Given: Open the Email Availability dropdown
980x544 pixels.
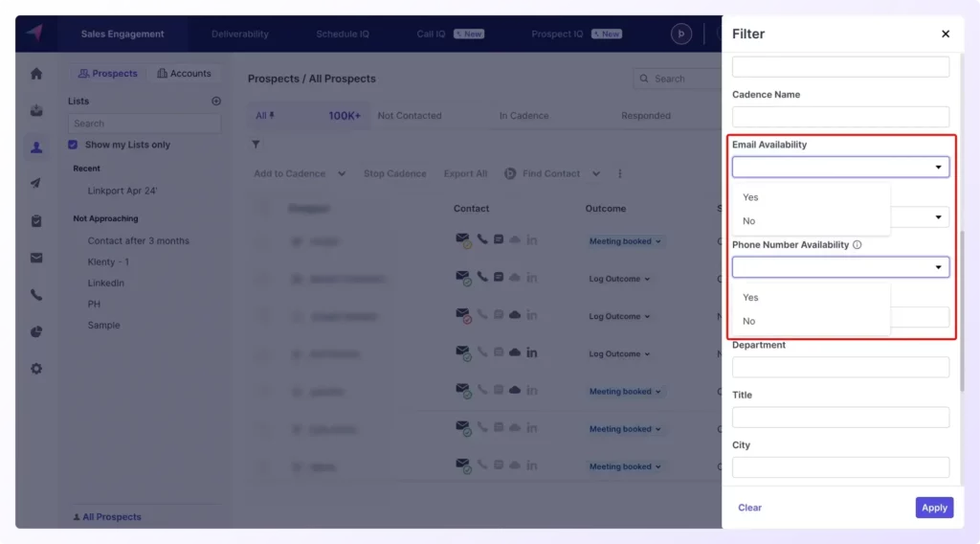Looking at the screenshot, I should tap(840, 167).
